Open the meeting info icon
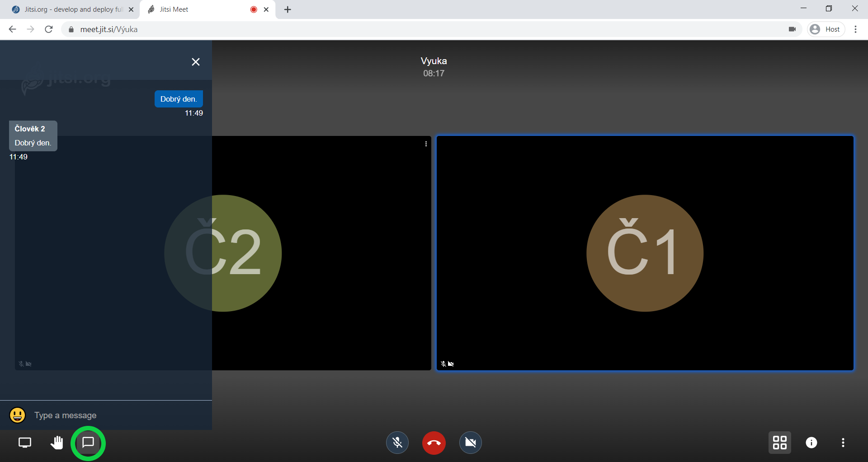 pyautogui.click(x=811, y=443)
